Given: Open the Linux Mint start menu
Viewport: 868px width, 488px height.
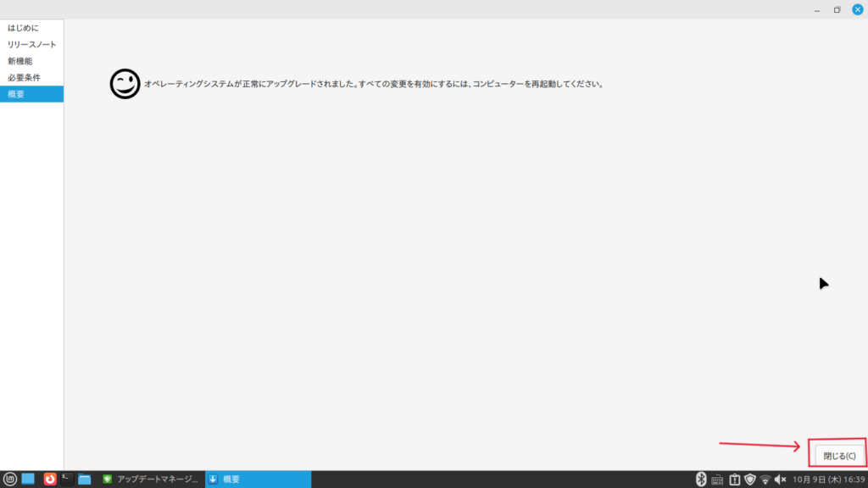Looking at the screenshot, I should tap(10, 480).
